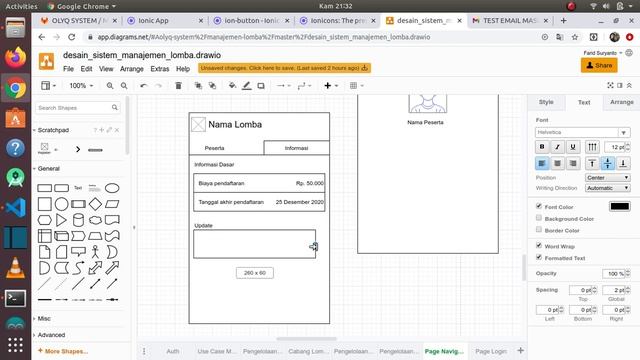Toggle underline text formatting
The image size is (640, 360).
click(573, 147)
